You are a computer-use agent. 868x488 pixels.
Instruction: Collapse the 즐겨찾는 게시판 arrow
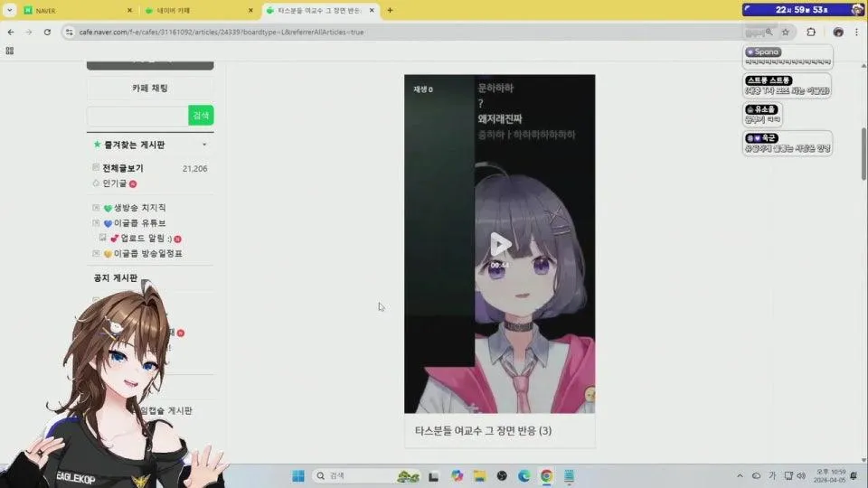(204, 145)
